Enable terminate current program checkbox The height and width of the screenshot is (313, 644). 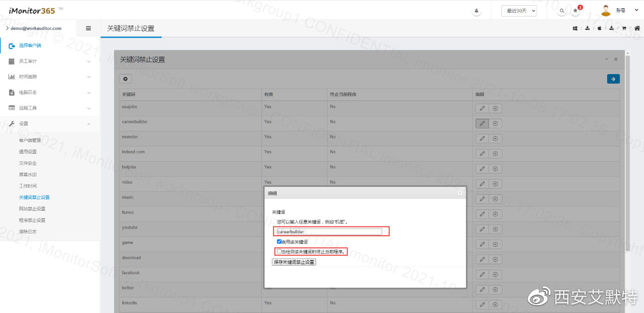click(x=279, y=251)
